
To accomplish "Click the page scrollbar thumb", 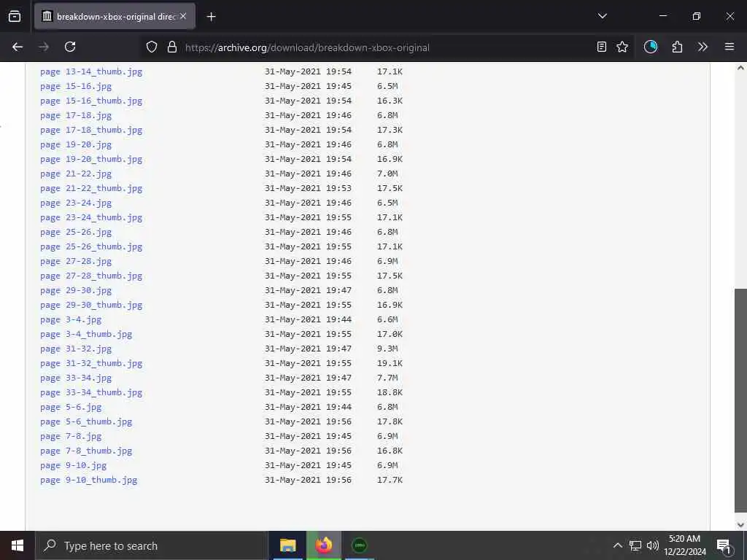I will coord(740,400).
